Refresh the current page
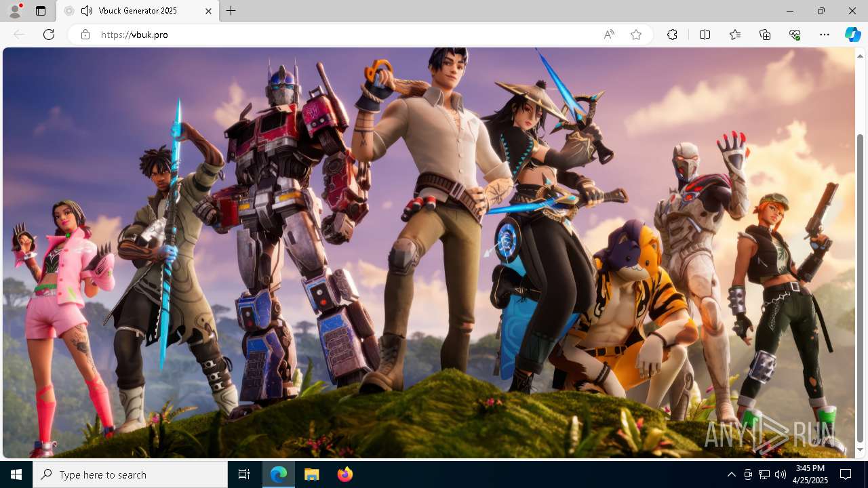 (x=49, y=35)
